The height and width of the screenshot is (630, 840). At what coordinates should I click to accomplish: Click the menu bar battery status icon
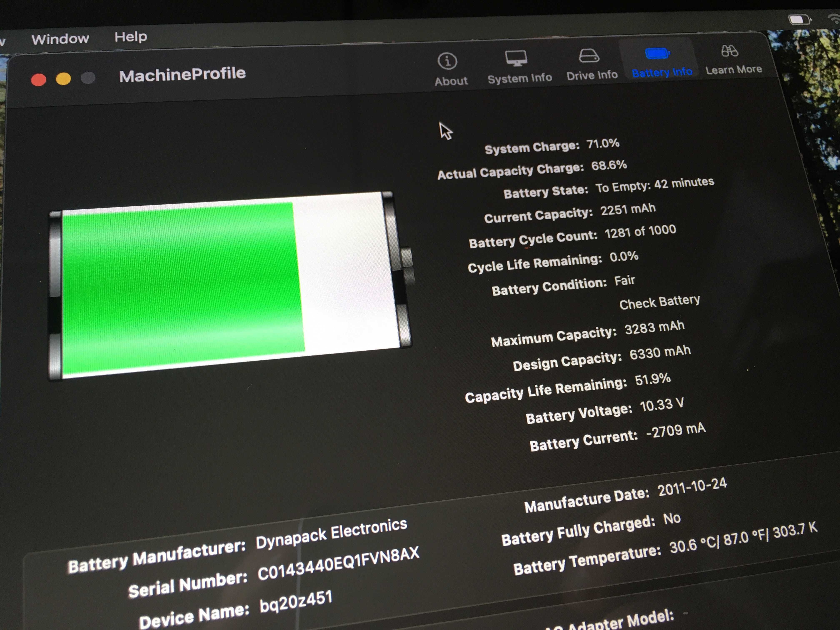[799, 19]
